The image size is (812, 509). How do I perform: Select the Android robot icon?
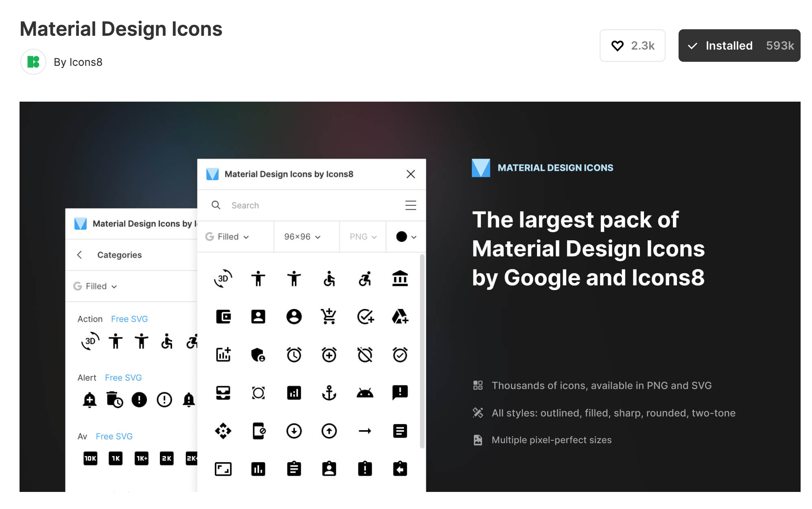[365, 393]
